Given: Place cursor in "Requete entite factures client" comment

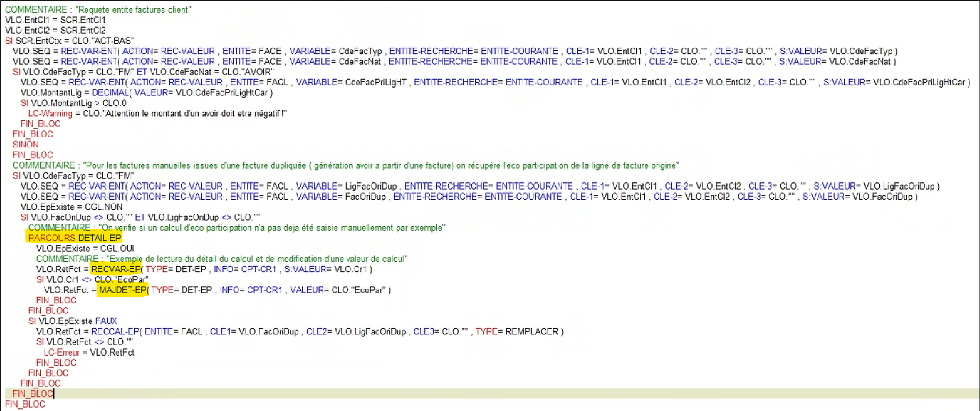Looking at the screenshot, I should [137, 10].
